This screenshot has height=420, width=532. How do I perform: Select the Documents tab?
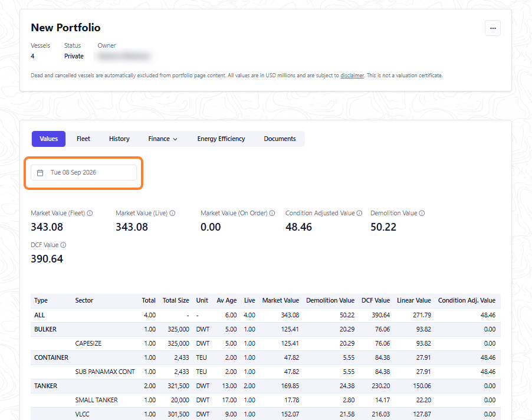click(x=280, y=139)
